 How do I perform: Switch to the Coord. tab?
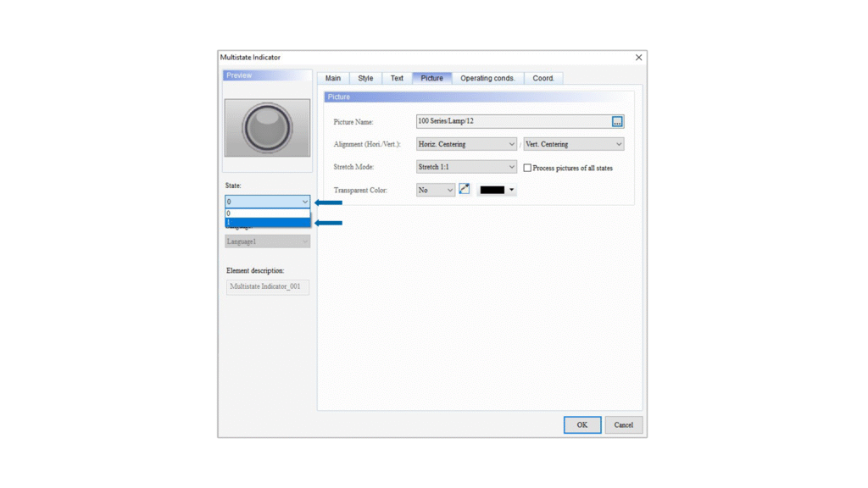click(x=543, y=78)
